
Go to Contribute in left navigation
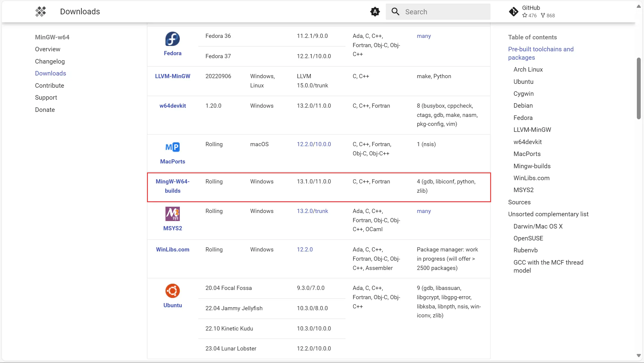pyautogui.click(x=49, y=86)
